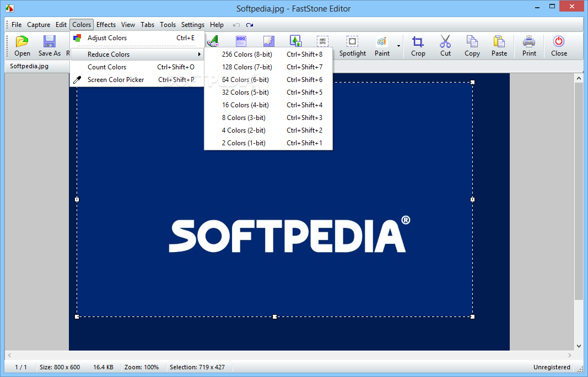Click the 16.4 KB status text
The image size is (588, 377).
103,367
